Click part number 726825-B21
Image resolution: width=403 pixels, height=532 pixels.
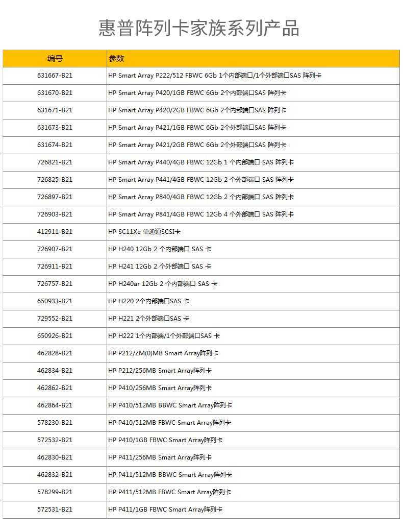click(x=55, y=180)
